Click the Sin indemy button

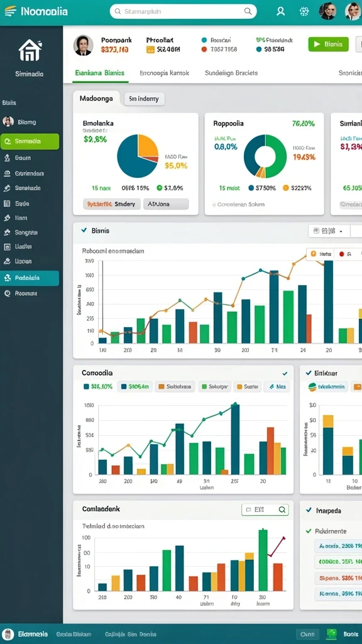[144, 99]
